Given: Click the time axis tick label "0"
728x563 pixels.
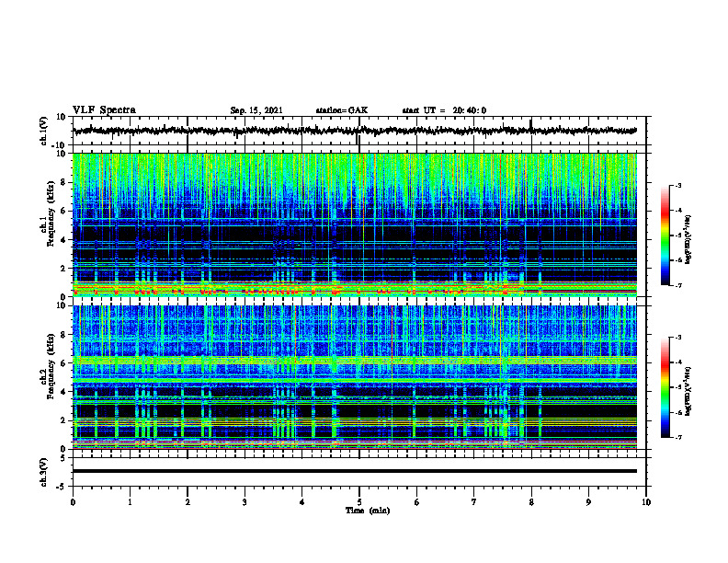Looking at the screenshot, I should pos(73,502).
